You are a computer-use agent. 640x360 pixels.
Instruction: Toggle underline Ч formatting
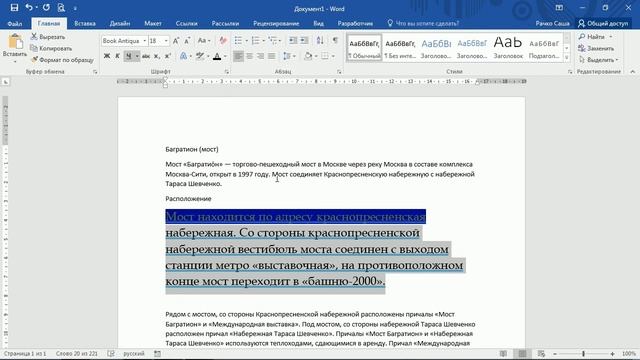(129, 56)
